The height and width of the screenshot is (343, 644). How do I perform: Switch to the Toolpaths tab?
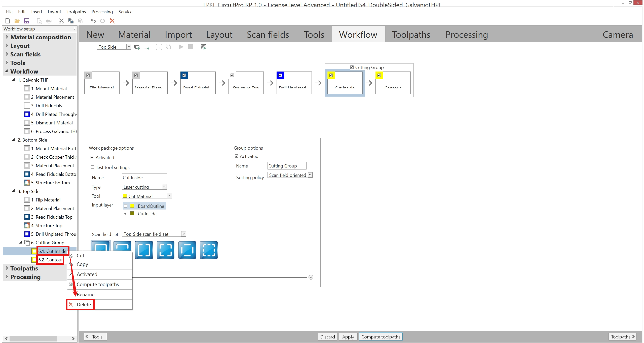point(411,35)
